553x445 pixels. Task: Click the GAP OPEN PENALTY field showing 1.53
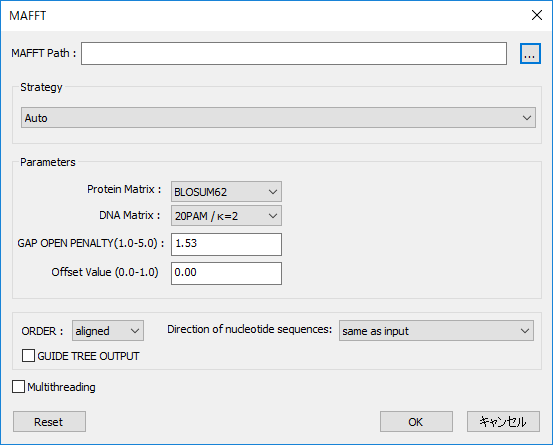click(x=226, y=244)
